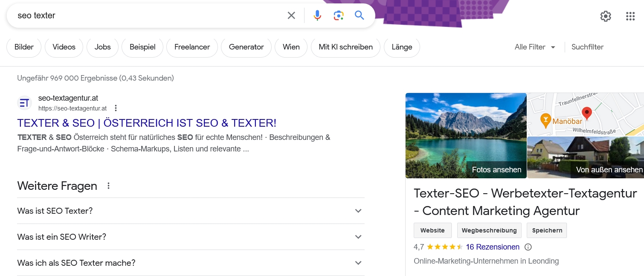Click the magnifying glass search icon
The image size is (644, 276).
point(360,16)
